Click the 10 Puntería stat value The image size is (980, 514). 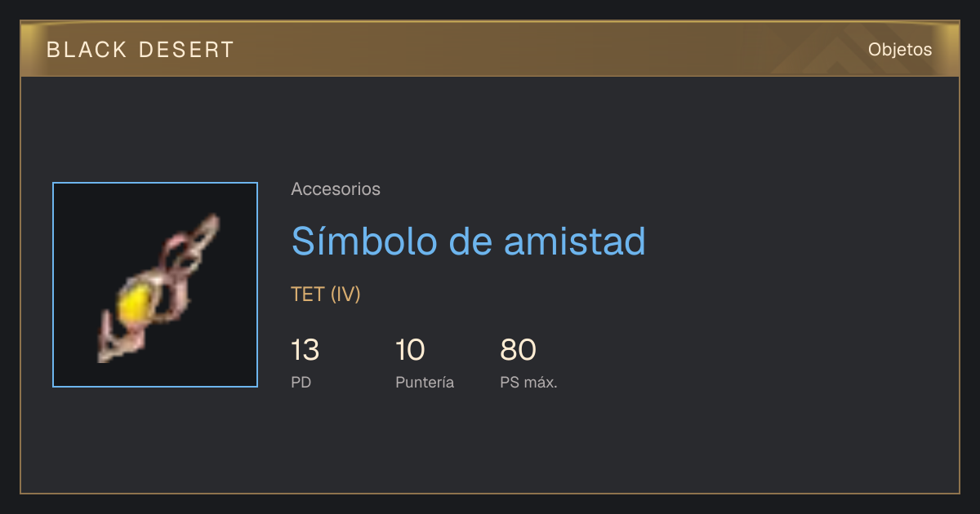pyautogui.click(x=410, y=350)
